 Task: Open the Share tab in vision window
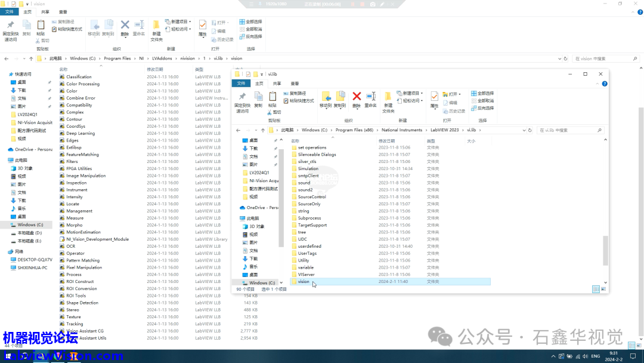pyautogui.click(x=45, y=12)
